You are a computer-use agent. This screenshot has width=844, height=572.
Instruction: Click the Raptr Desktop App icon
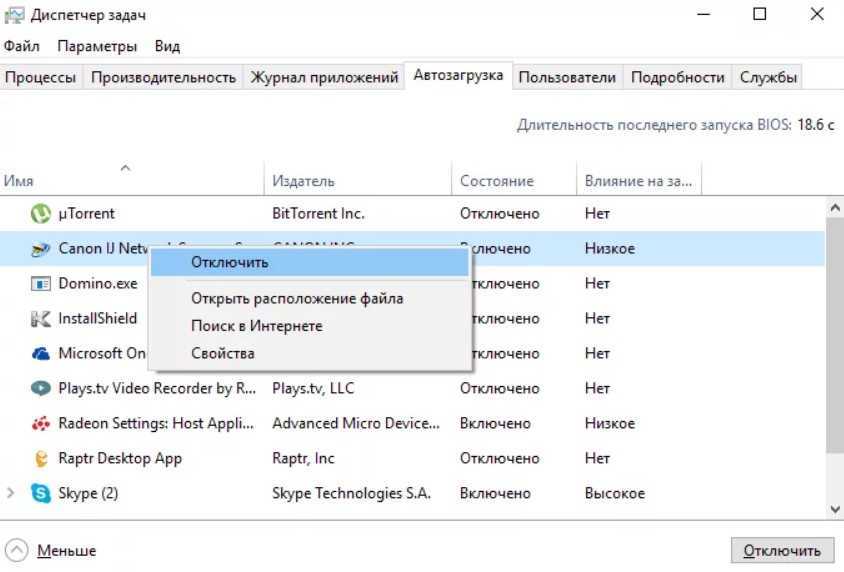tap(40, 458)
